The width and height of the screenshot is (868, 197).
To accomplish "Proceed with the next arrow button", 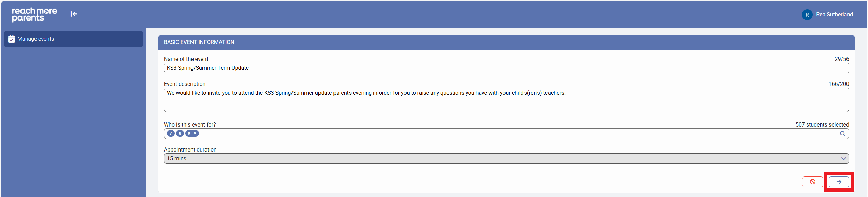I will pyautogui.click(x=839, y=182).
